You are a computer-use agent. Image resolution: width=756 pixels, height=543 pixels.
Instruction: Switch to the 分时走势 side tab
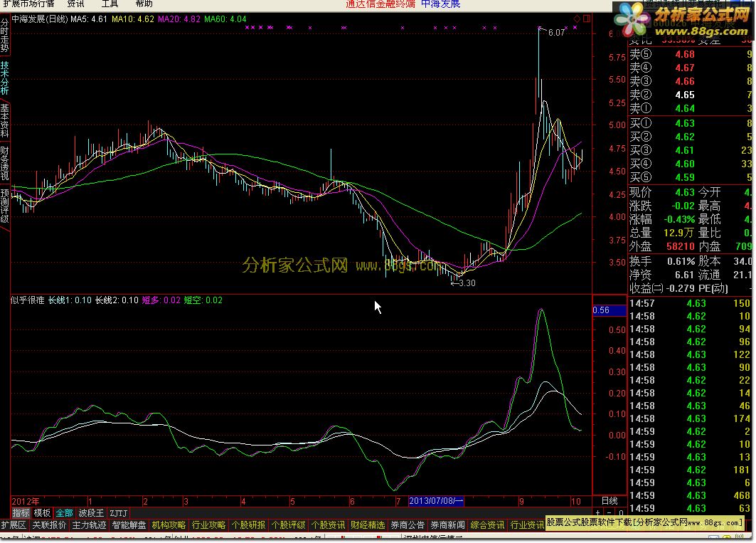(4, 36)
